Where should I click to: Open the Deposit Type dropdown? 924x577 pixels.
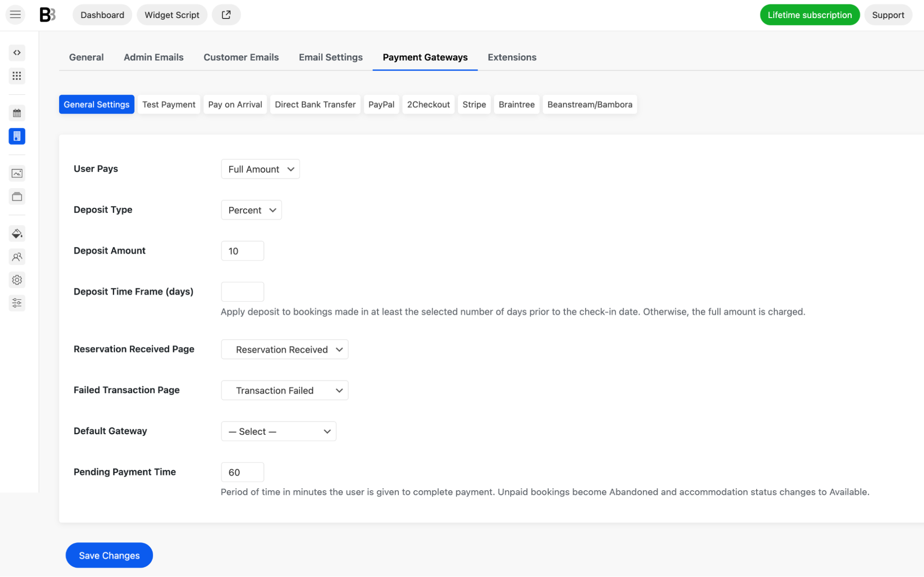point(251,210)
